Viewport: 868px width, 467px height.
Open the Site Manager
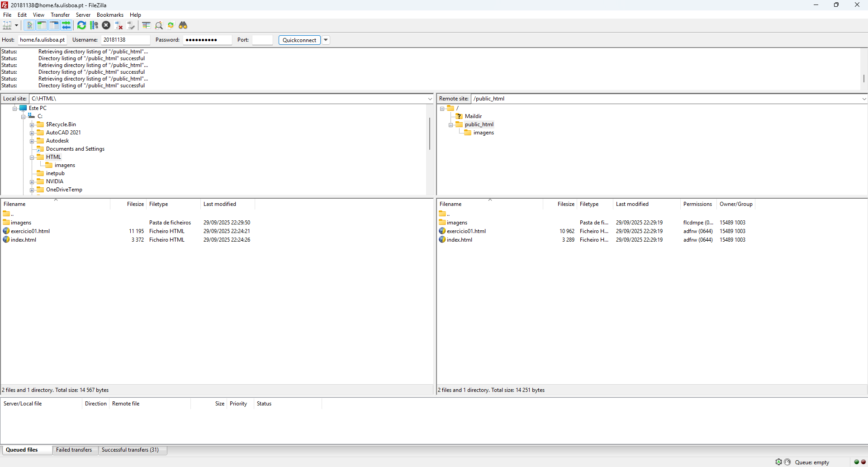[x=7, y=25]
